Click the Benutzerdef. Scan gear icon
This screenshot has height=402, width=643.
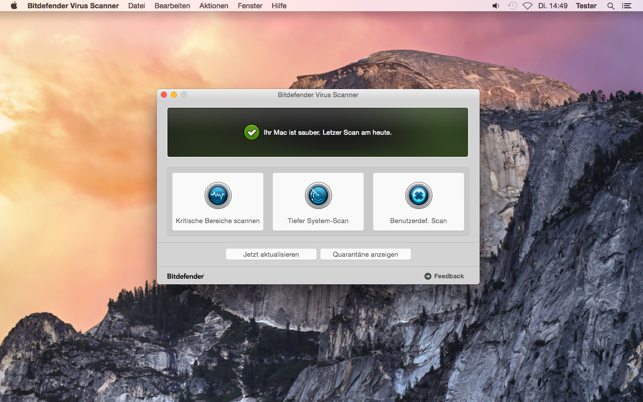tap(418, 195)
